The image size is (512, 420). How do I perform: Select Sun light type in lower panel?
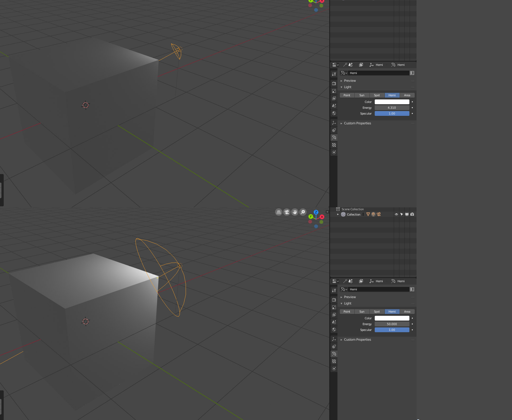coord(362,312)
